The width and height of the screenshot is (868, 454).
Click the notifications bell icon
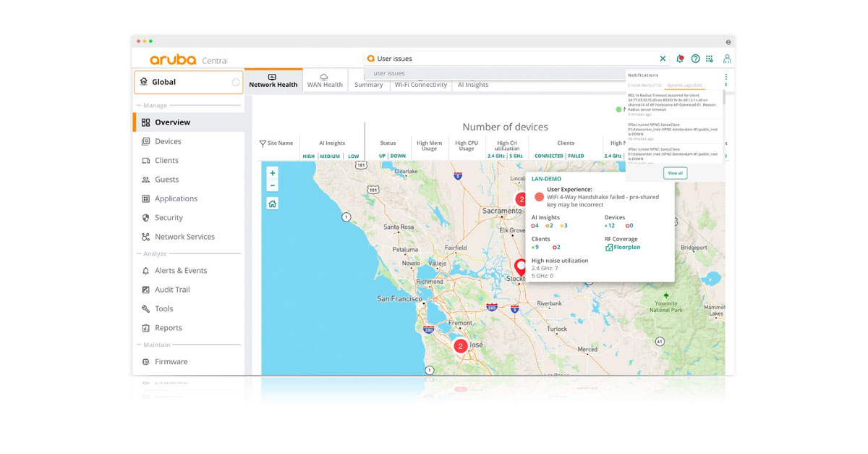click(680, 59)
